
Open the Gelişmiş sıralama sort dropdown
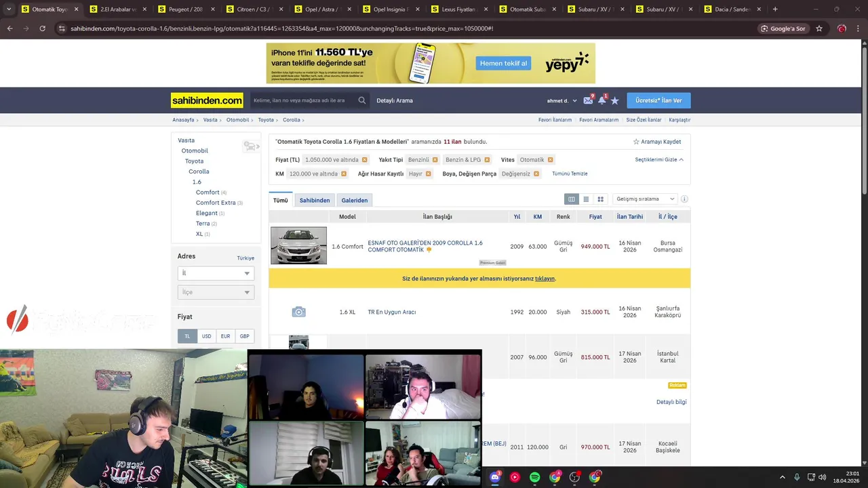(x=644, y=199)
